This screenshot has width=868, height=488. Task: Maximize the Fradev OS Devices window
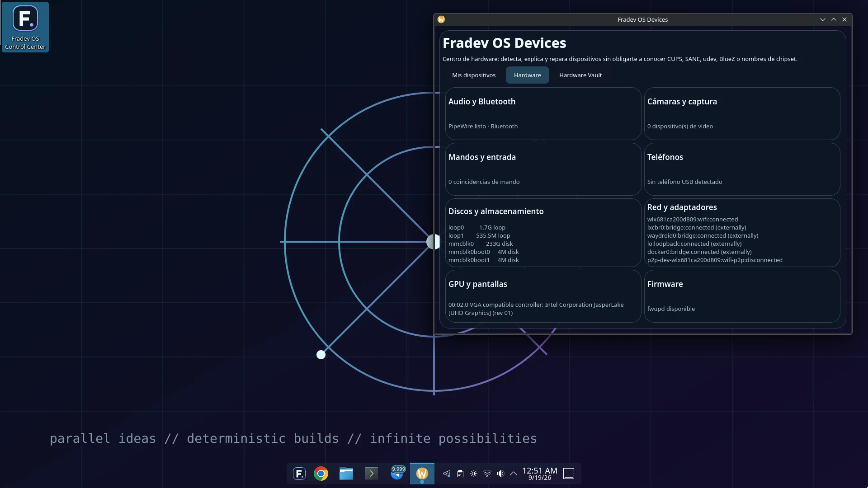[x=833, y=19]
